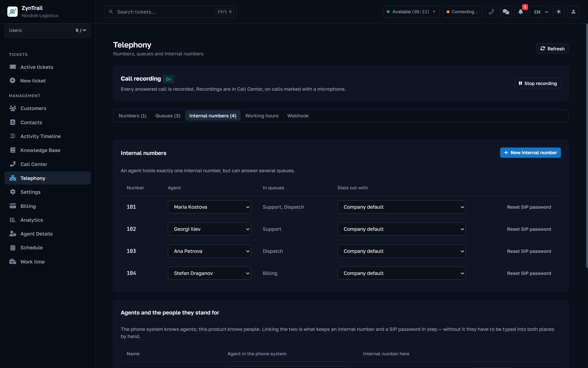Open agent dropdown showing Georgi Iliev
Screen dimensions: 588x368
pos(209,229)
